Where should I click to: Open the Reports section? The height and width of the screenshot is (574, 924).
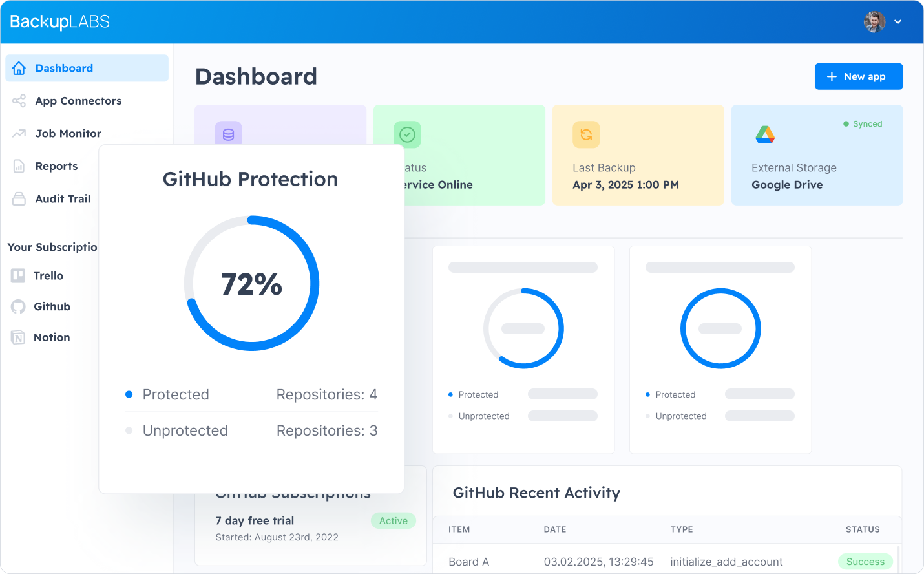point(56,166)
